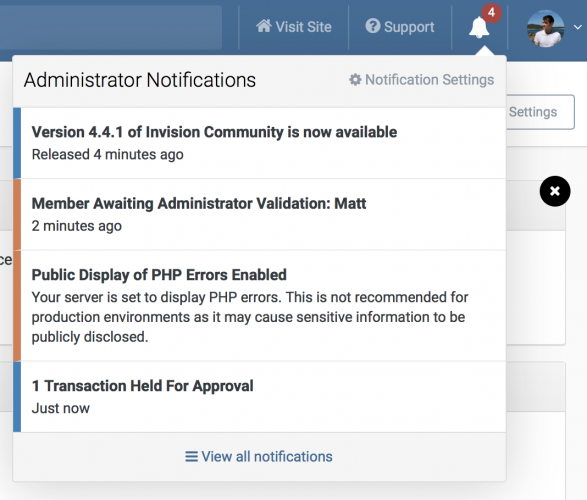
Task: Click View all notifications link
Action: 259,457
